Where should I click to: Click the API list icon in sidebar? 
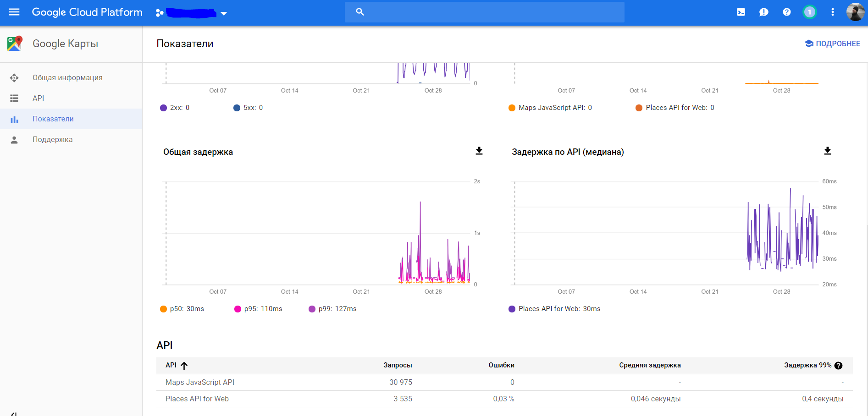coord(14,98)
